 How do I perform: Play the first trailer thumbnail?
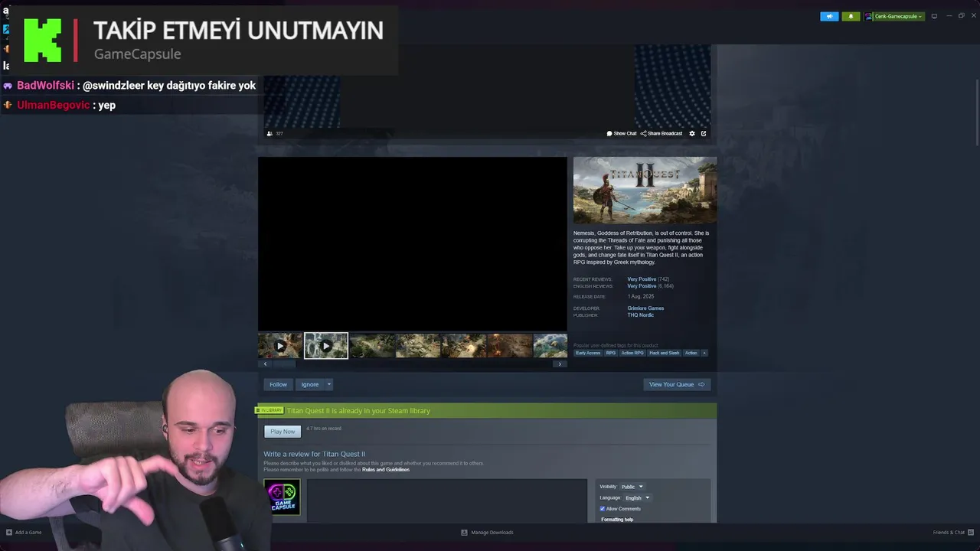click(279, 346)
